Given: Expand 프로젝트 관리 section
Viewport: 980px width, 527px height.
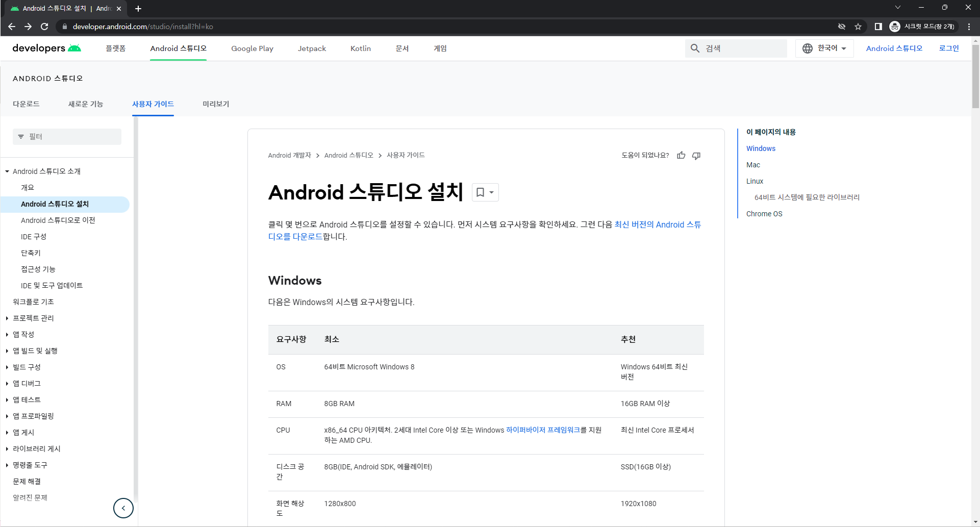Looking at the screenshot, I should tap(7, 318).
